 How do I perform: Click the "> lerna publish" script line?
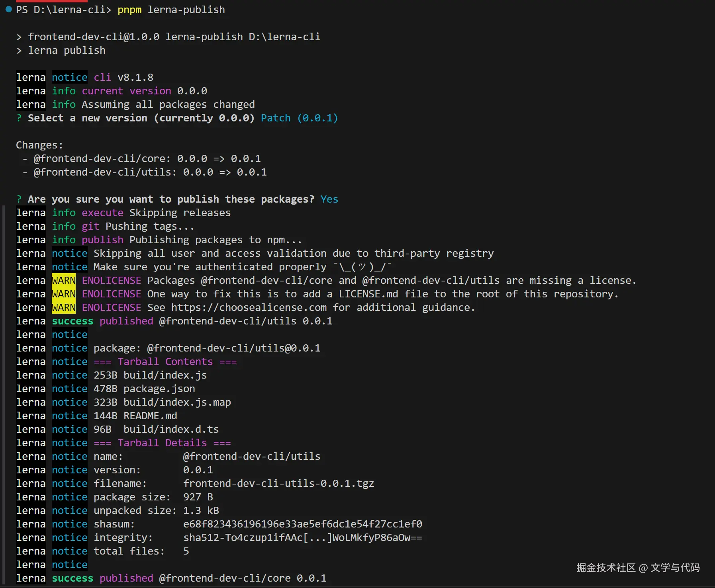pos(61,50)
